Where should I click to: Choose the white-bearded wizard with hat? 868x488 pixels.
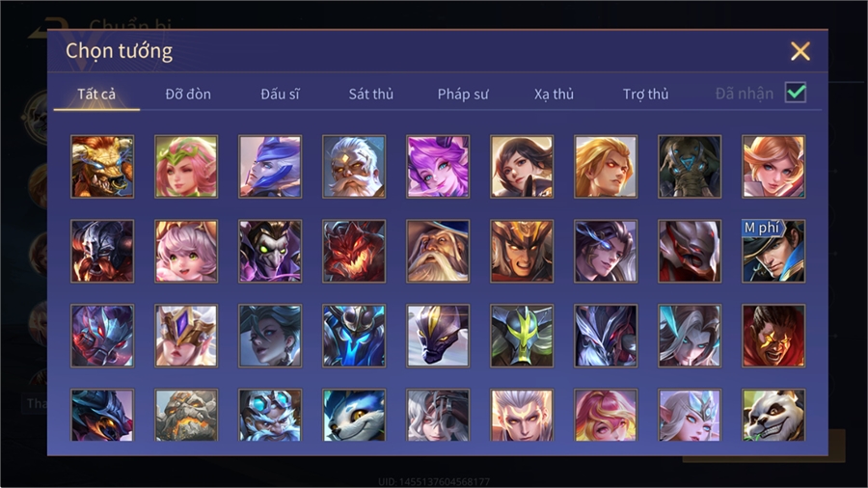pyautogui.click(x=438, y=251)
